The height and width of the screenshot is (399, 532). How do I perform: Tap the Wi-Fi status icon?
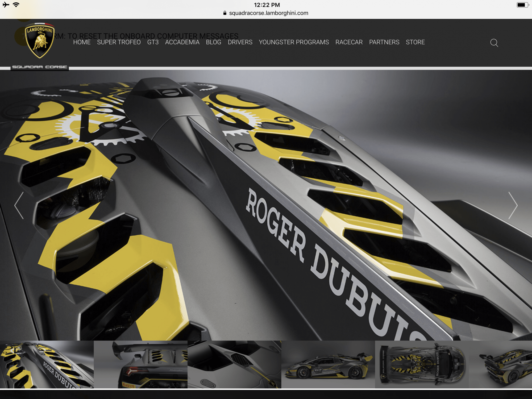coord(16,5)
